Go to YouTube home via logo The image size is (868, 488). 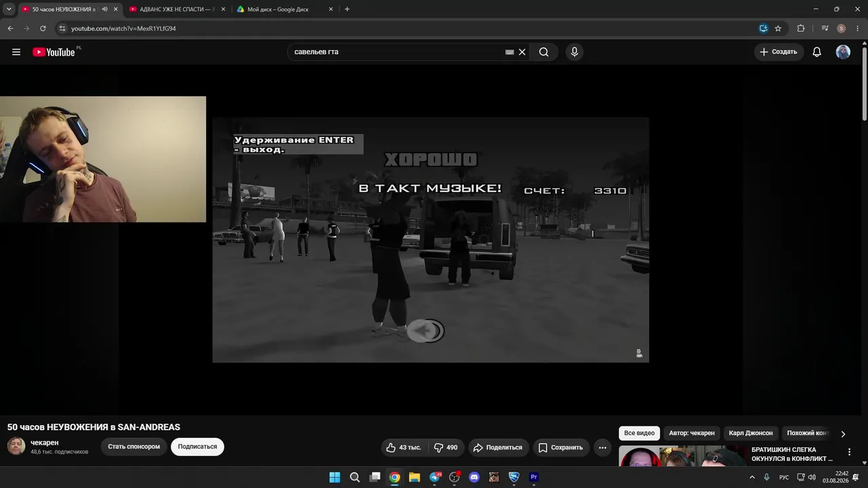click(54, 52)
